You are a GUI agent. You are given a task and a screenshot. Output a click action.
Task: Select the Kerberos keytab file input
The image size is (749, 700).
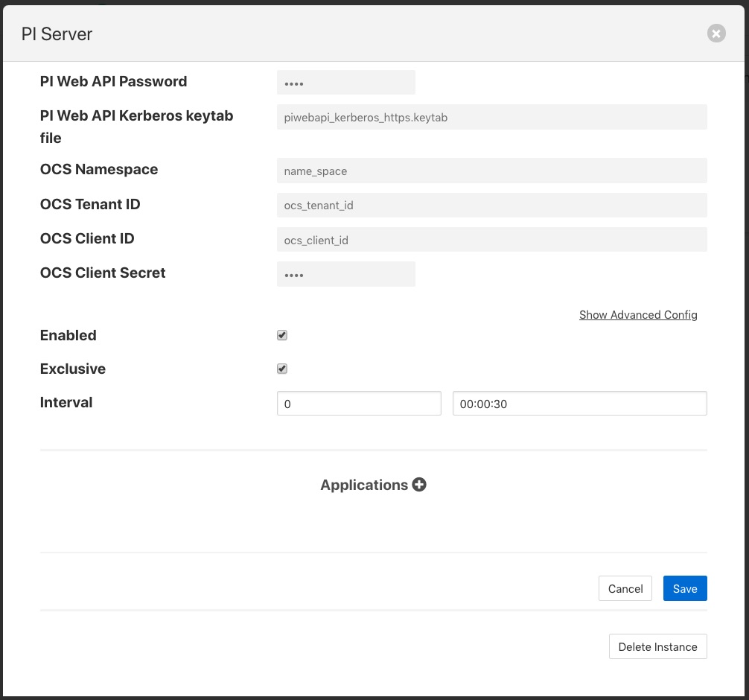491,117
